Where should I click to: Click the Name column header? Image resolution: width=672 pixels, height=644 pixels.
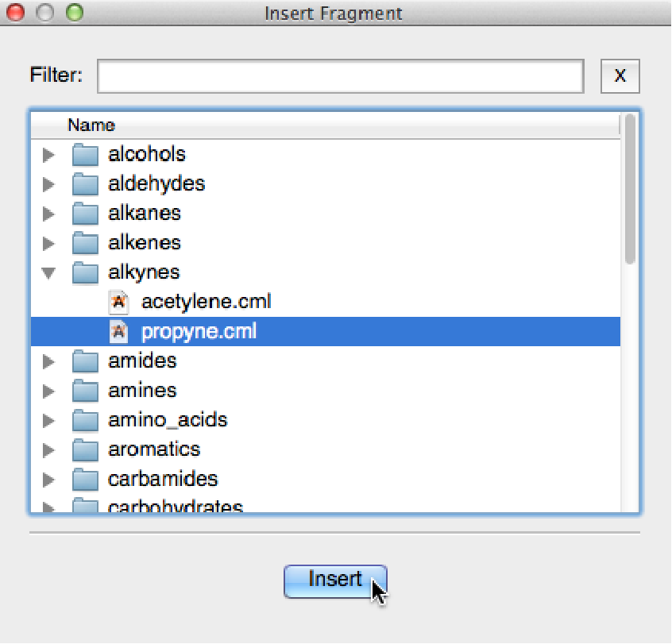point(91,125)
